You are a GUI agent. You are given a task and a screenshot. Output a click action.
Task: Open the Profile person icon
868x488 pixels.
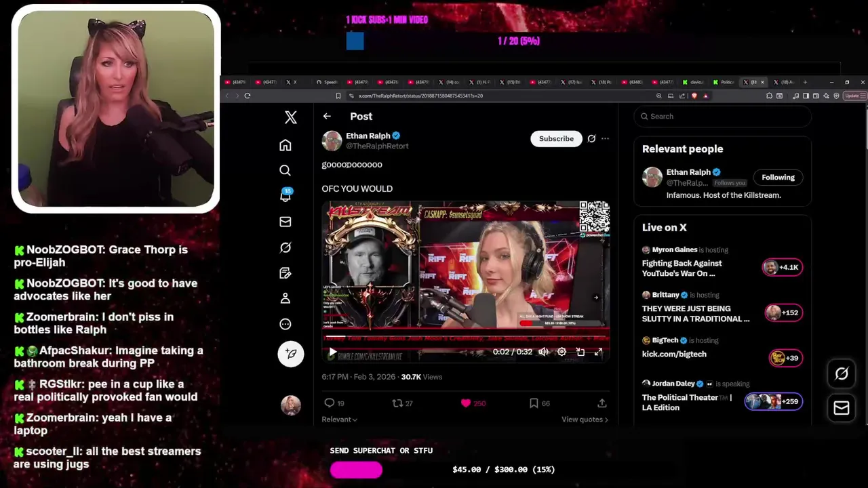[285, 298]
